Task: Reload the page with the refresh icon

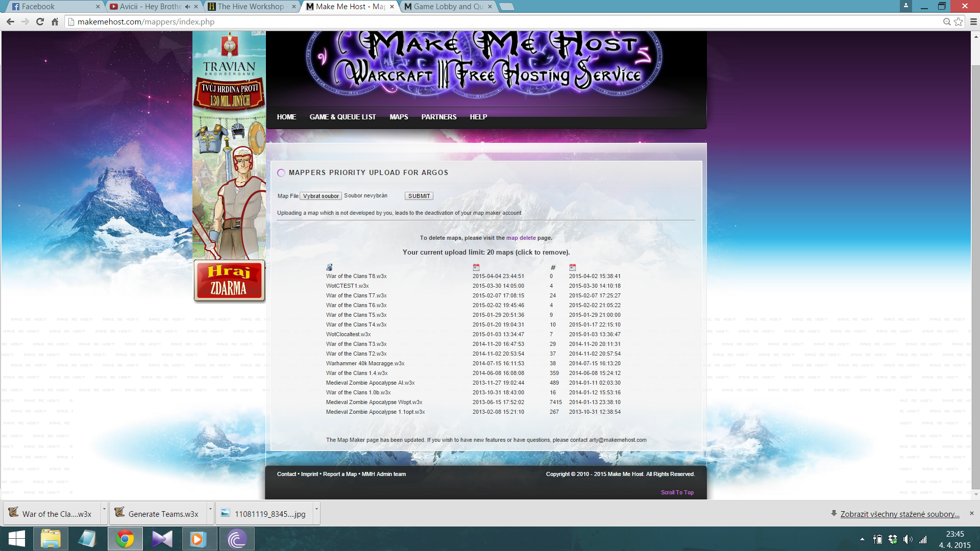Action: 40,21
